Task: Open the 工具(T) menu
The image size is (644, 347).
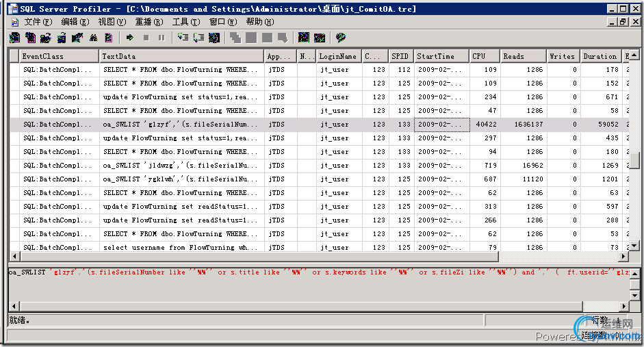Action: coord(186,22)
